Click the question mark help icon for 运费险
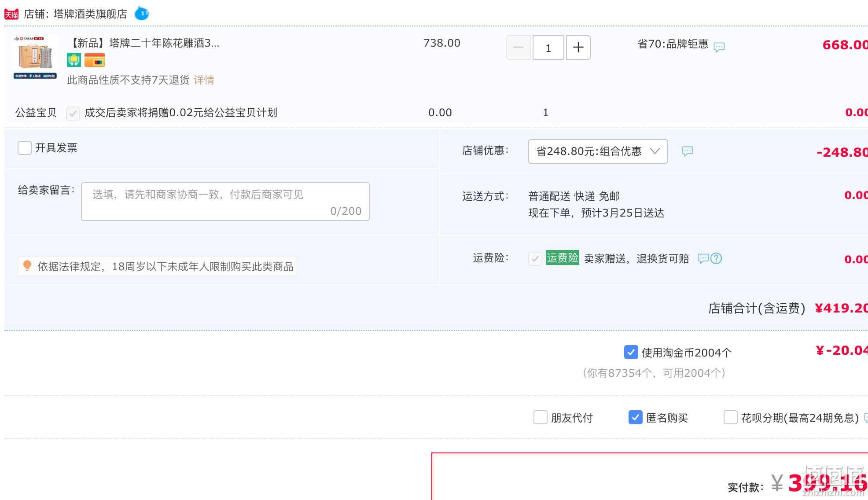 [x=716, y=258]
